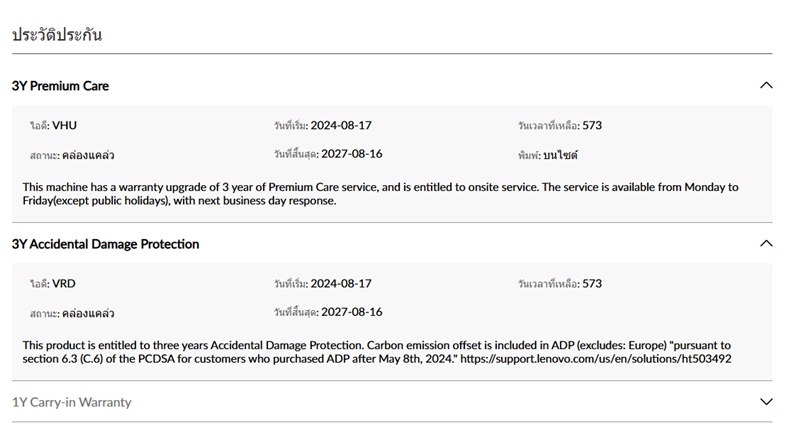Click the 3Y Accidental Damage Protection heading
This screenshot has height=432, width=800.
coord(105,244)
